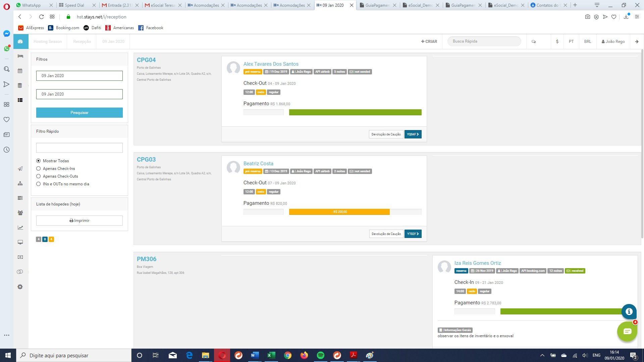The height and width of the screenshot is (362, 644).
Task: Select the Apenas Check-Outs radio option
Action: pyautogui.click(x=38, y=176)
